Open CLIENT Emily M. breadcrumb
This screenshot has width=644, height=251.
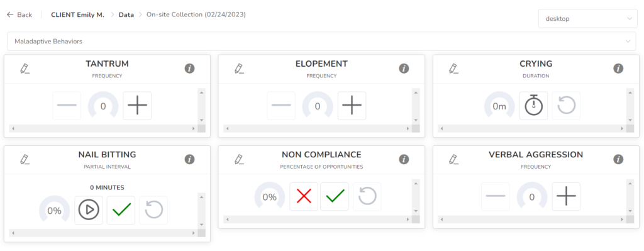(77, 15)
